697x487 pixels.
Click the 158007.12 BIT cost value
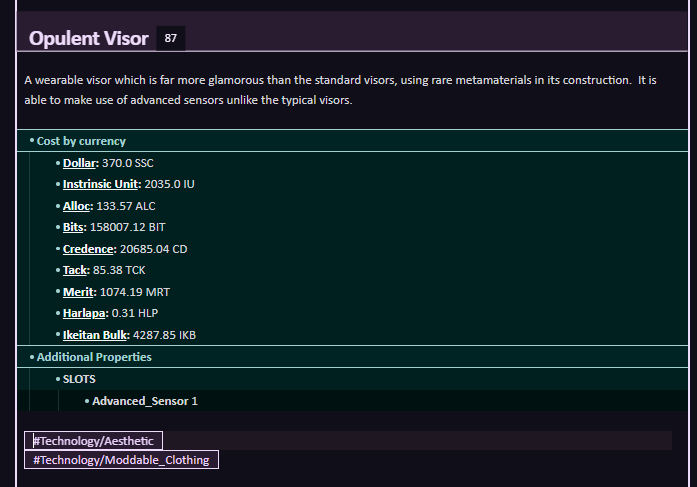(128, 227)
